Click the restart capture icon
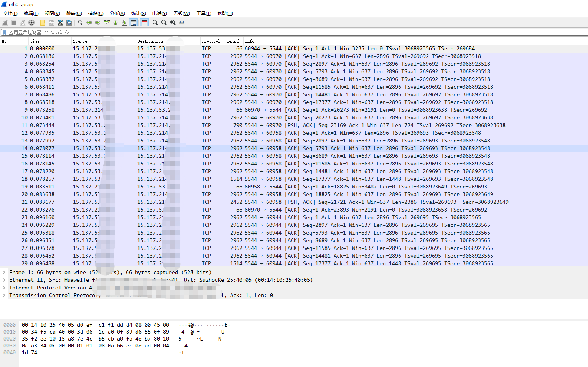 point(23,23)
